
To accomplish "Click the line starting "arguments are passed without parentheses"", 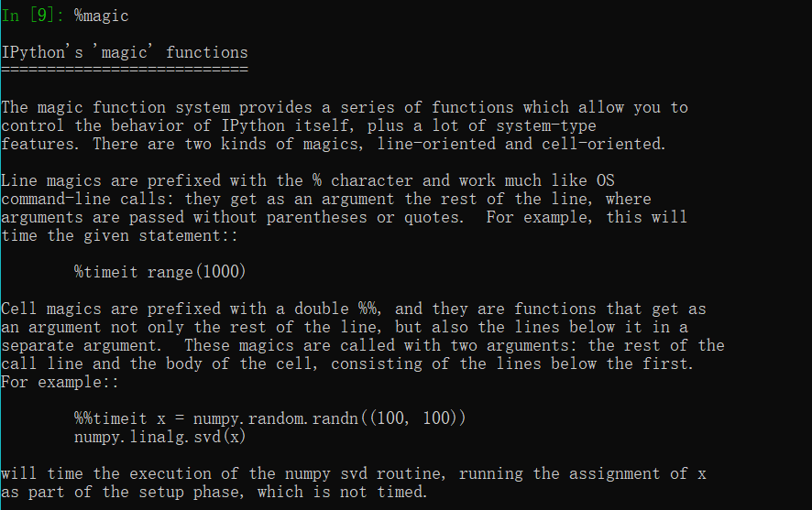I will click(344, 217).
